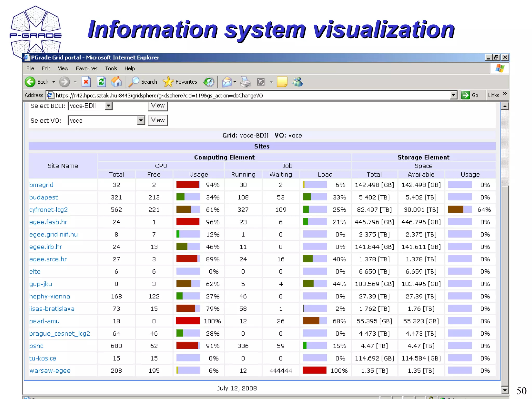Click the Forward arrow icon
Viewport: 532px width, 399px height.
64,82
